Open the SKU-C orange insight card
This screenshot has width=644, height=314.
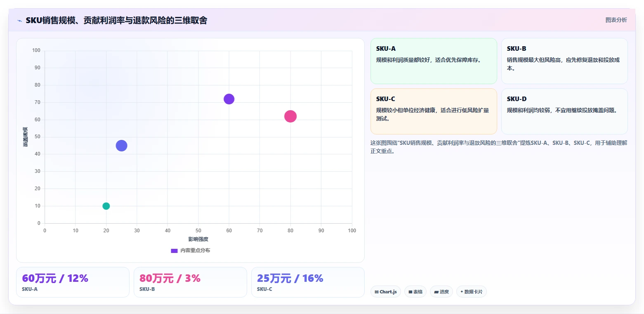tap(434, 111)
